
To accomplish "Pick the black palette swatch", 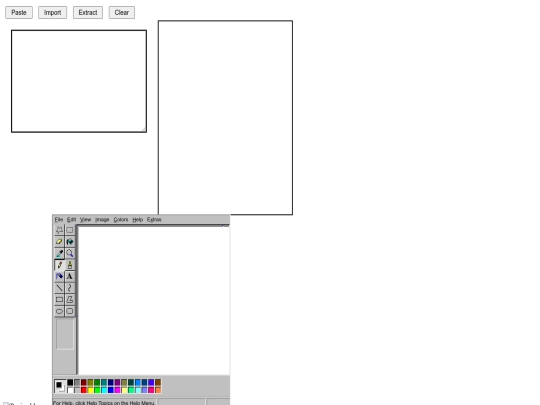I will [x=70, y=383].
